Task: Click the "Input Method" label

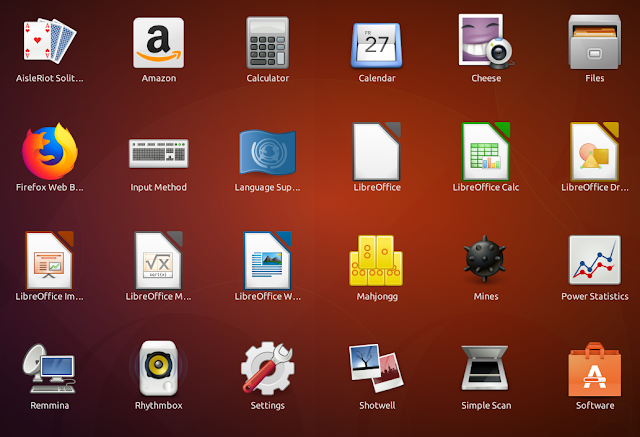Action: 158,188
